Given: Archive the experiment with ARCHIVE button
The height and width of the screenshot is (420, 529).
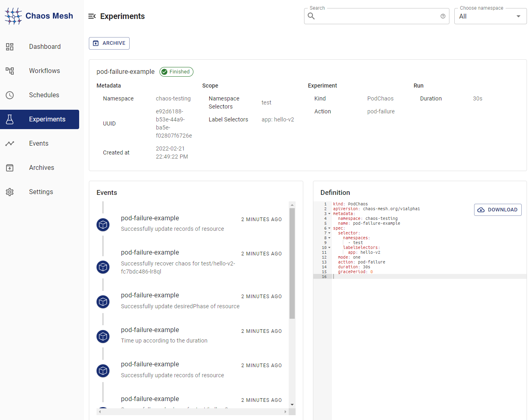Looking at the screenshot, I should pos(109,43).
